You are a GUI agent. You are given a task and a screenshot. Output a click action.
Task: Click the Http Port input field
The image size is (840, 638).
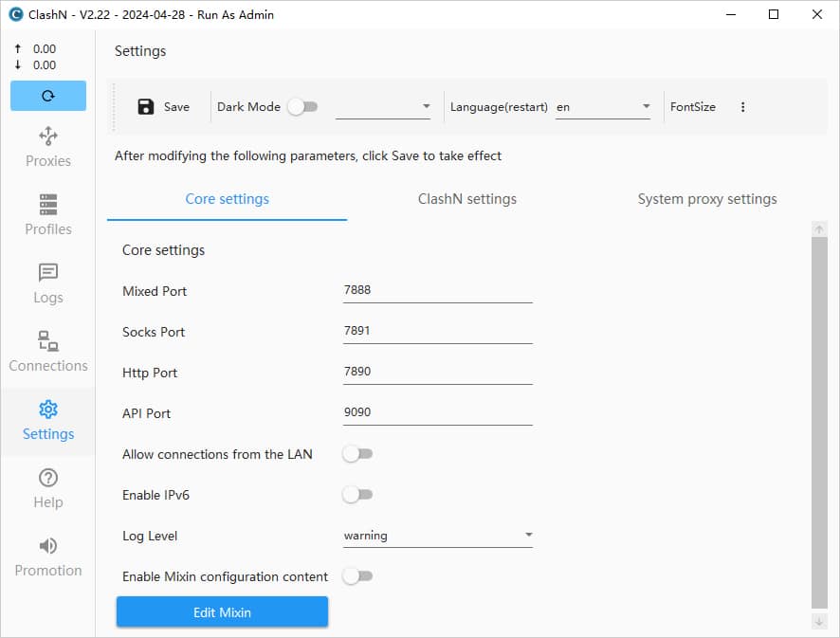[x=438, y=373]
